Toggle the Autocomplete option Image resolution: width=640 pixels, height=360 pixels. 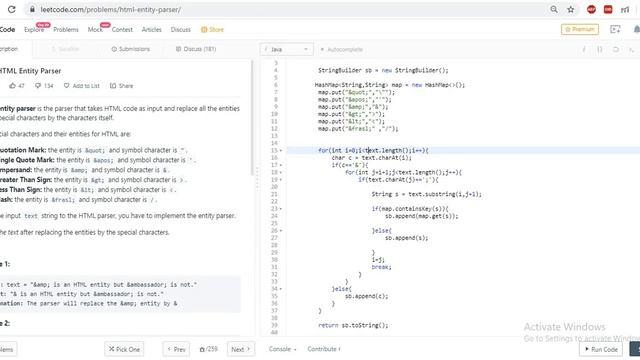pos(341,49)
